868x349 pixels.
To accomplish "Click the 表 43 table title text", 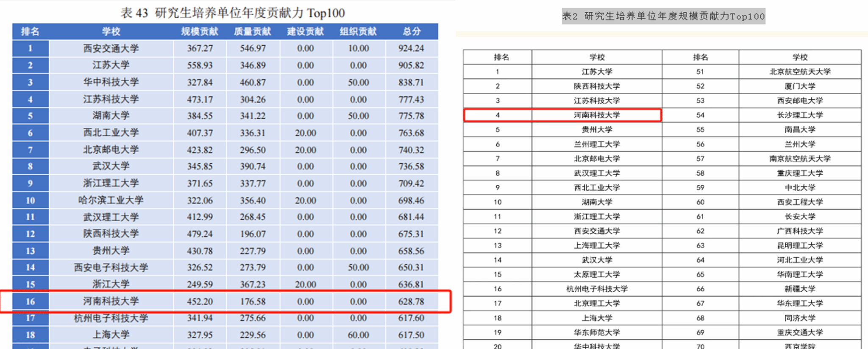I will coord(233,13).
